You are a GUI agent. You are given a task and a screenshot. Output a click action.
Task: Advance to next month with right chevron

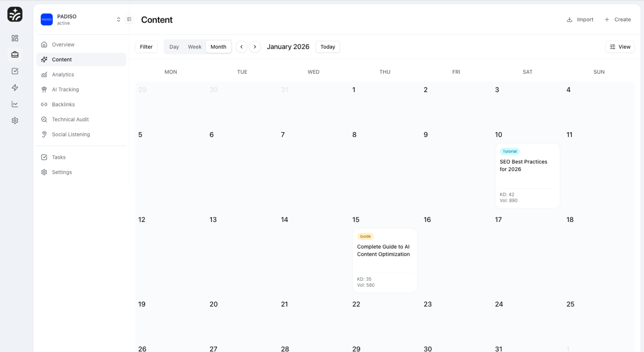point(255,47)
